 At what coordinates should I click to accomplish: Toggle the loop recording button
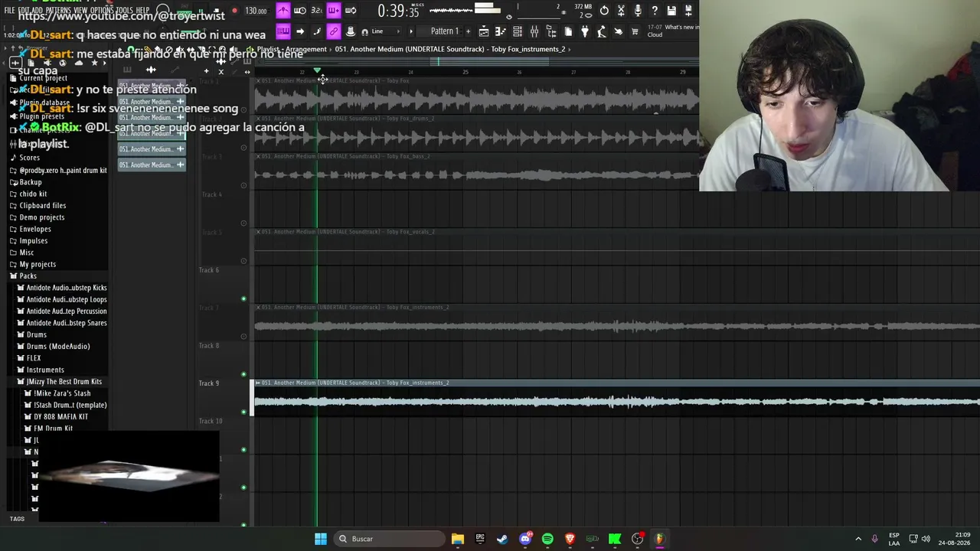(351, 11)
